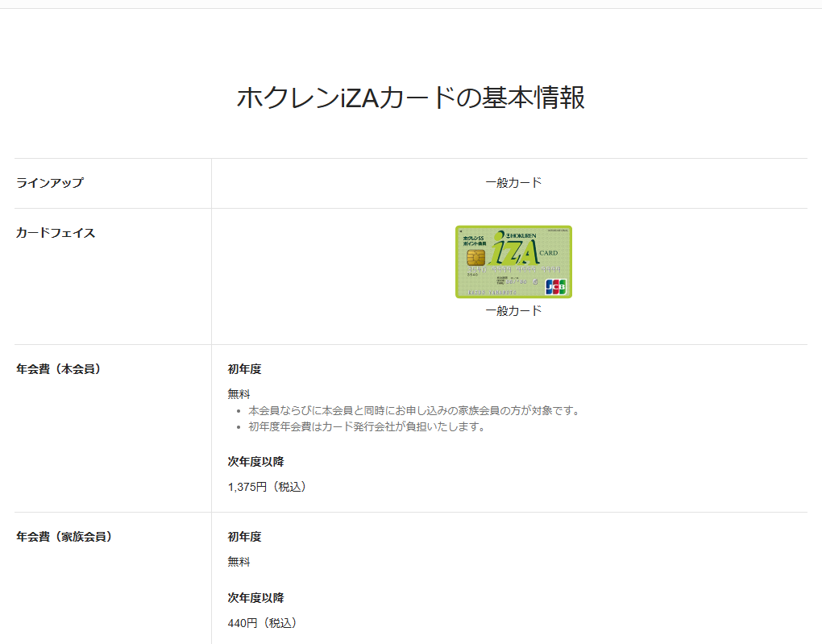Click 初年度 heading under 年会費（家族会員）
Viewport: 822px width, 644px height.
[x=244, y=537]
